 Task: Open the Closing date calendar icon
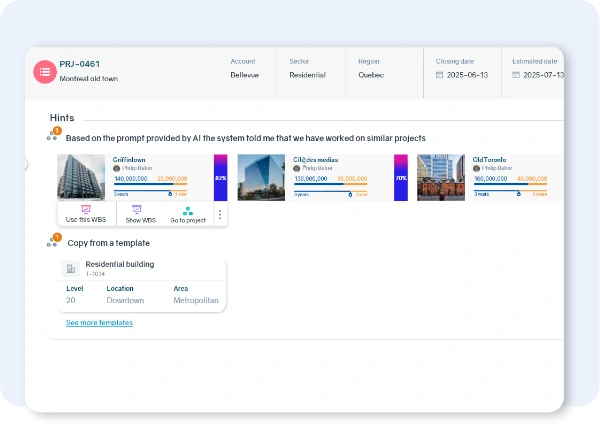tap(440, 75)
